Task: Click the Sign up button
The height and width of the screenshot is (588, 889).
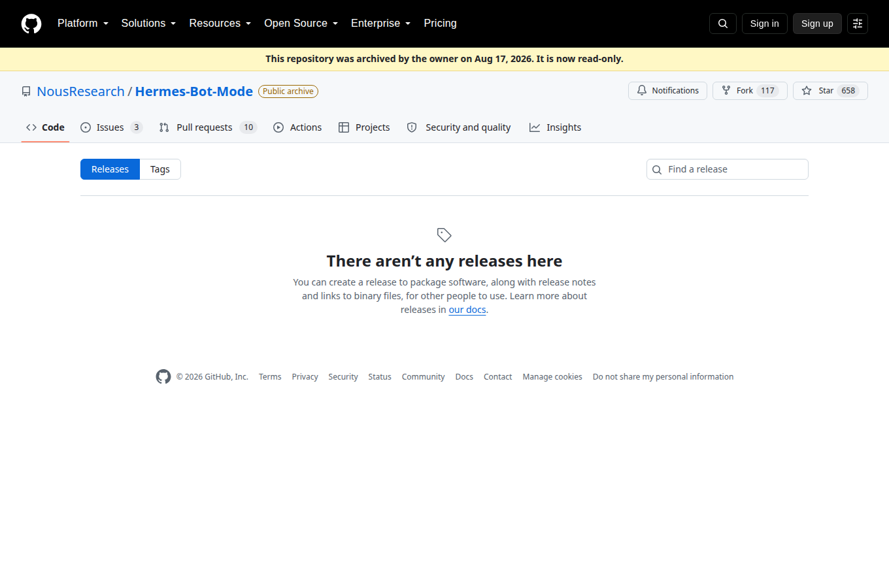Action: pyautogui.click(x=817, y=24)
